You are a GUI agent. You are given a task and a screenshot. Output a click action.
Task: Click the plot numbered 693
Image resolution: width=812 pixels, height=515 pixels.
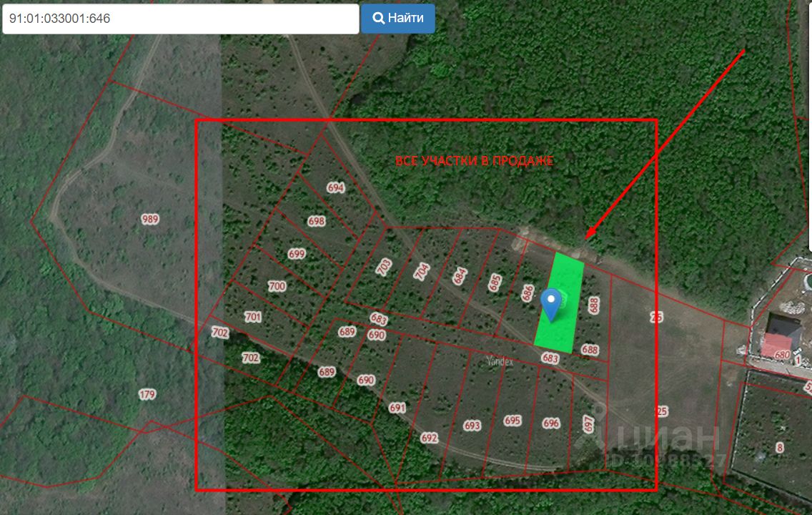point(472,426)
